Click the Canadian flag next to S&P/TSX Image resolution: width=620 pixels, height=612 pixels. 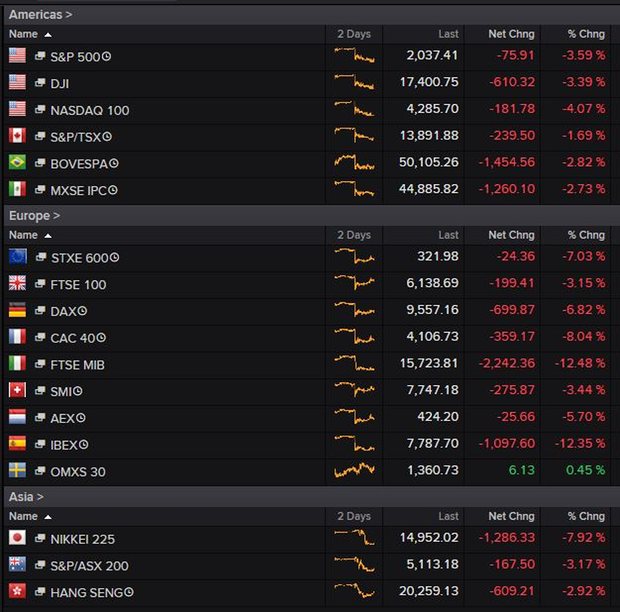click(17, 136)
